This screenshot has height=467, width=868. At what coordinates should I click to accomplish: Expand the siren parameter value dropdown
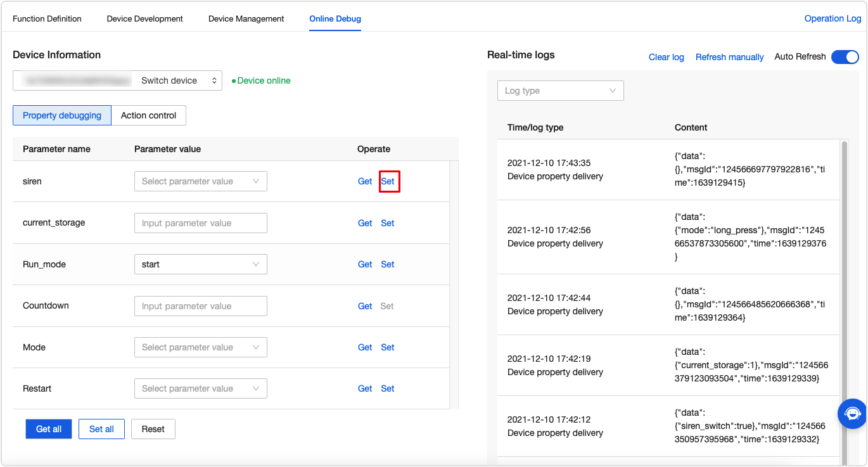[200, 181]
